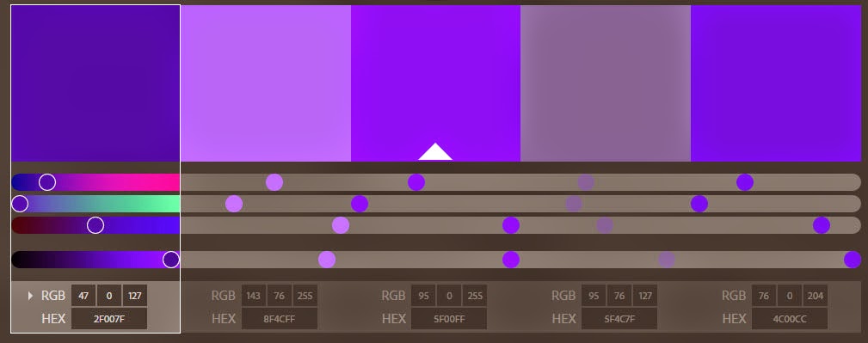Click blue slider dot for mauve swatch

point(605,225)
